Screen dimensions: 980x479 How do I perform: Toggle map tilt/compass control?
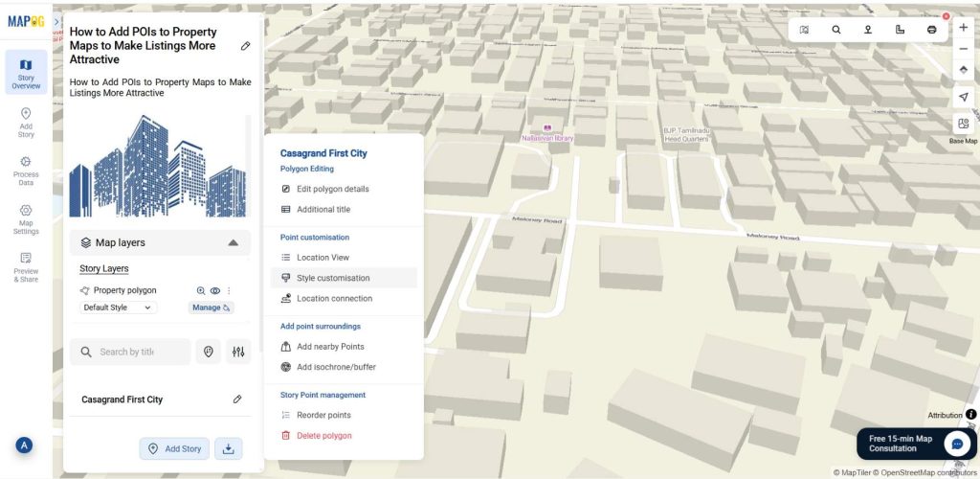point(963,70)
